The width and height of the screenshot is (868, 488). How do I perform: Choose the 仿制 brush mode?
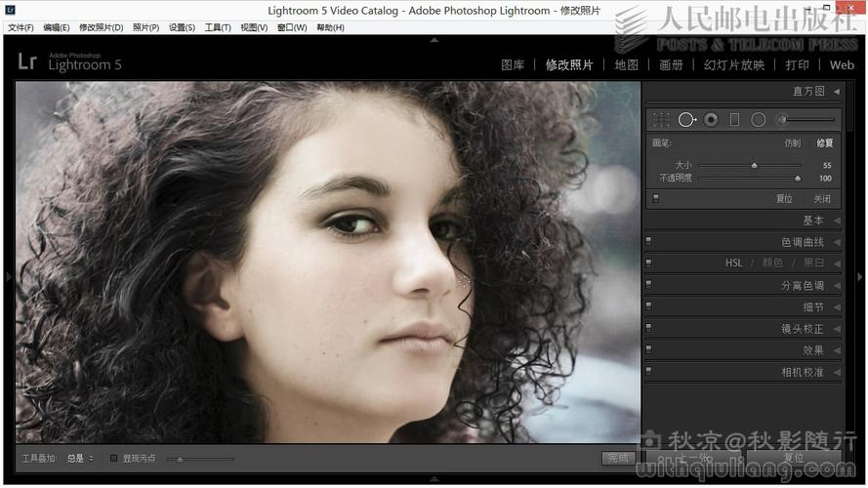click(x=792, y=143)
